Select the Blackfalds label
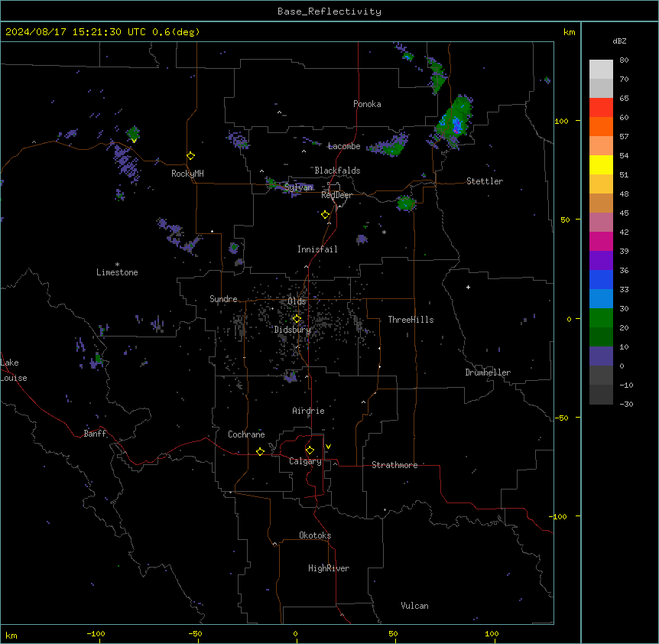The width and height of the screenshot is (659, 644). (337, 171)
